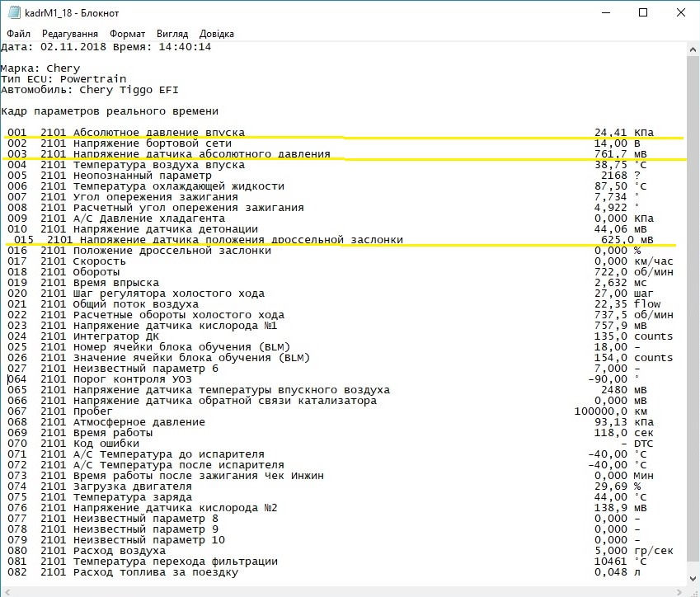Click 'Угол опережения зажигания' row 007

tap(324, 197)
